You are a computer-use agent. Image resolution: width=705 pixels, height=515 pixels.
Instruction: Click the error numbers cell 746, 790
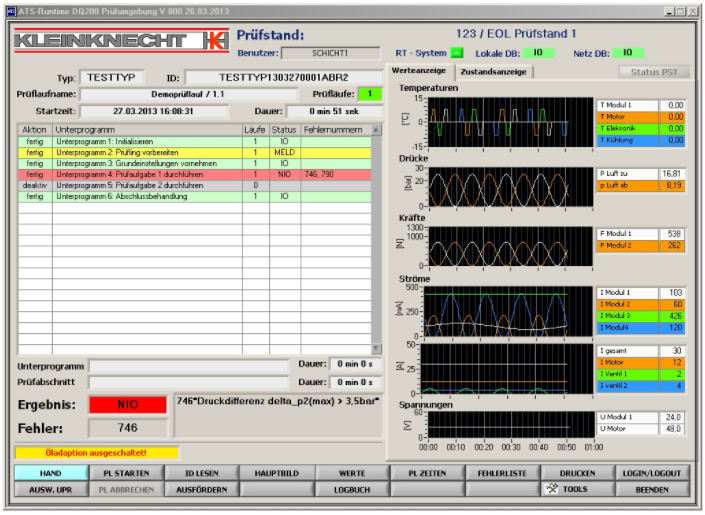tap(336, 175)
